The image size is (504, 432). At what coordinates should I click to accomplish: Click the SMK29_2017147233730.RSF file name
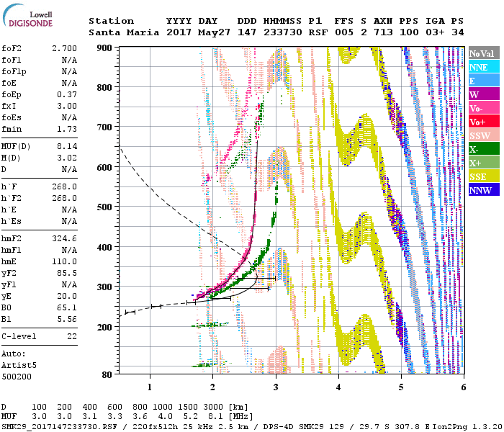pyautogui.click(x=59, y=427)
